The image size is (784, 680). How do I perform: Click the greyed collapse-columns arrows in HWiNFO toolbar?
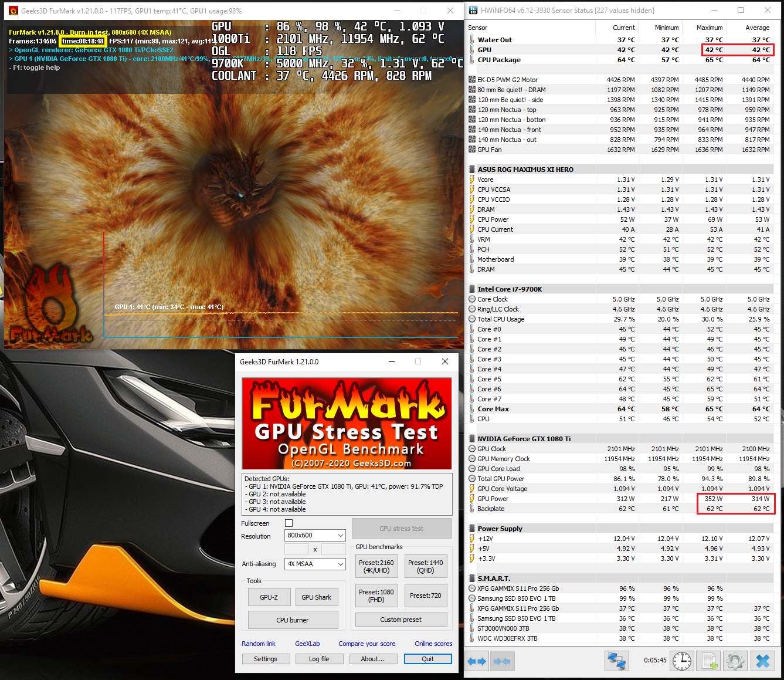(502, 661)
